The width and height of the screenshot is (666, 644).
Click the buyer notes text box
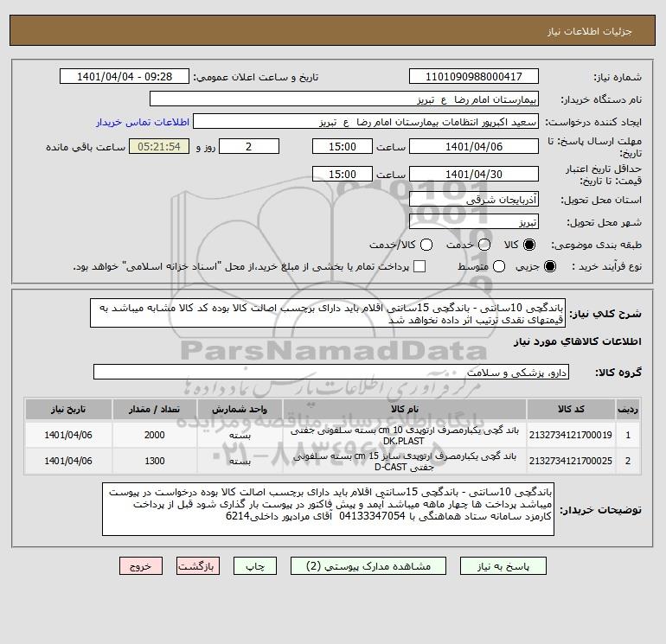[x=328, y=509]
